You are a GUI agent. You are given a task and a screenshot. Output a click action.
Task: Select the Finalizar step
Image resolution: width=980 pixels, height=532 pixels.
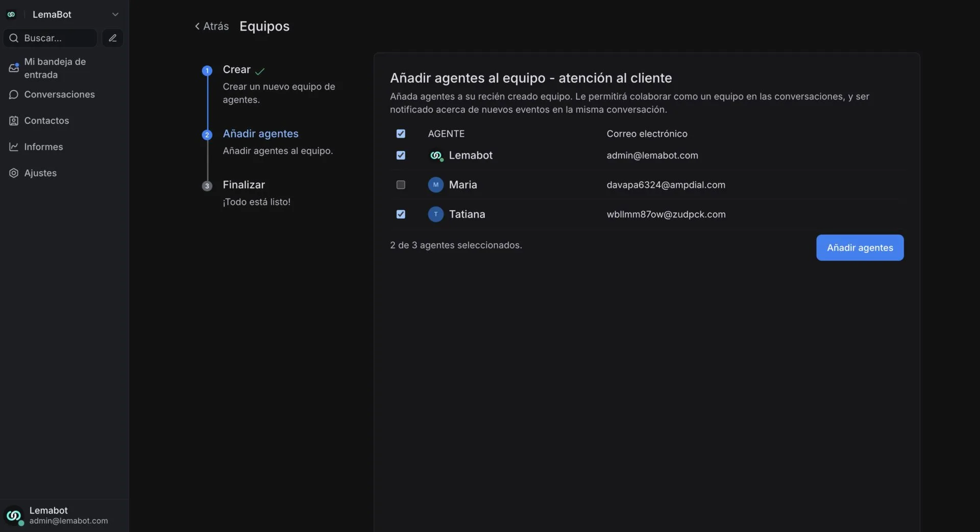pyautogui.click(x=243, y=185)
